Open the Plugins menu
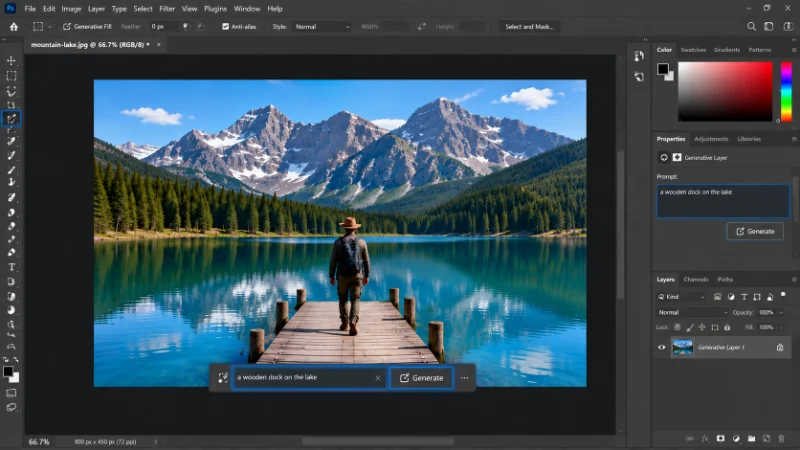Viewport: 800px width, 450px height. [215, 9]
